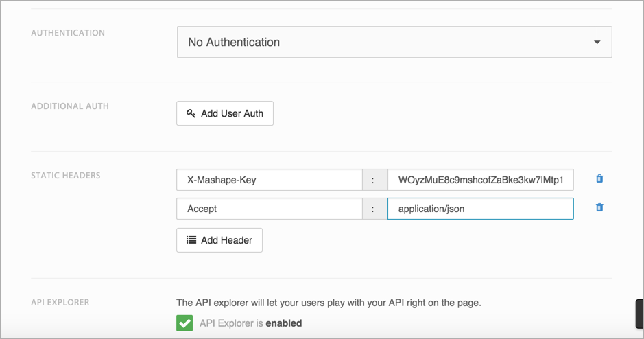This screenshot has width=644, height=339.
Task: Remove the Accept header using trash icon
Action: [x=599, y=208]
